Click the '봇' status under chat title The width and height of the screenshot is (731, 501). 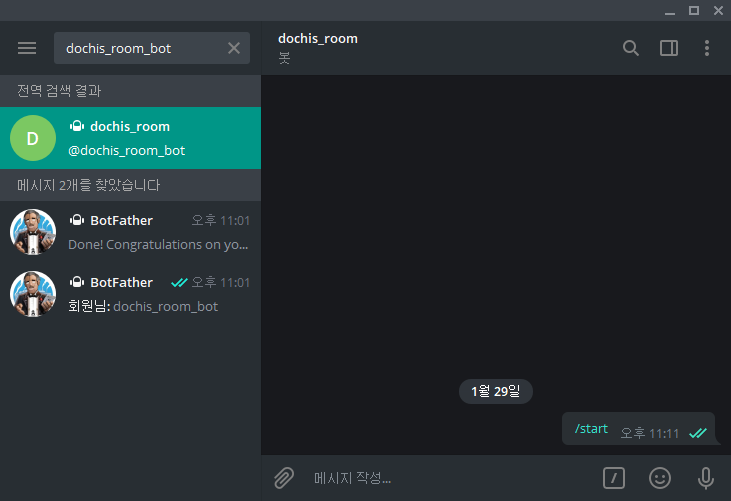pos(284,58)
